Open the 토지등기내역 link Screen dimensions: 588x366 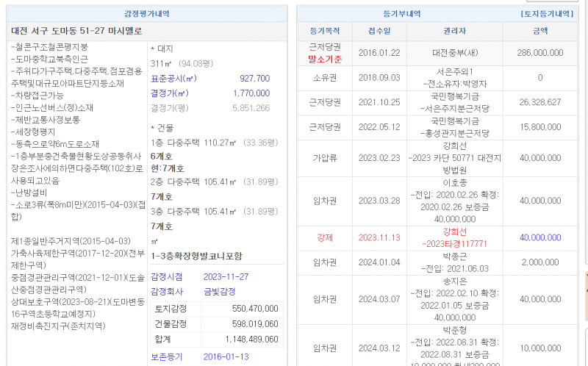(x=546, y=14)
